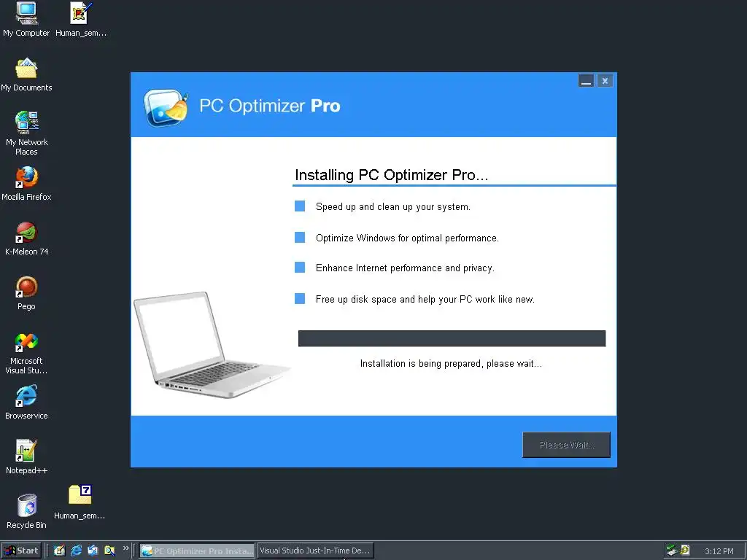Click the yellow key document tray icon
Image resolution: width=747 pixels, height=560 pixels.
tap(685, 551)
